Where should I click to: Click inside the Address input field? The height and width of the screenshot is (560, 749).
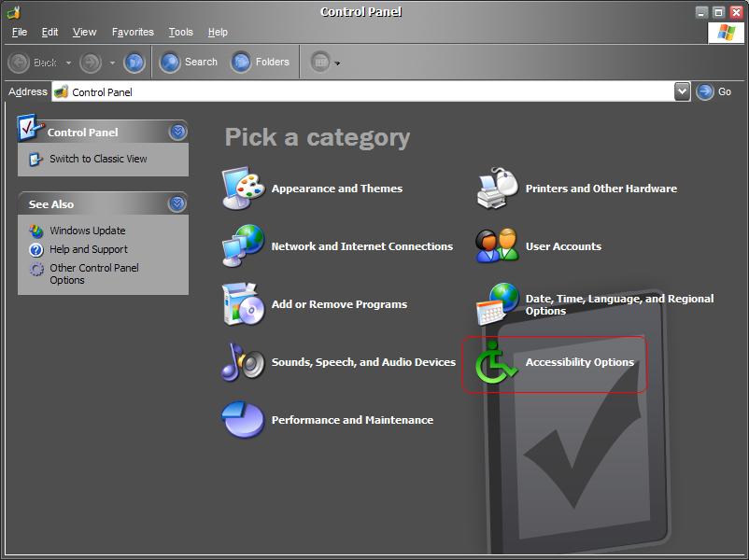363,91
